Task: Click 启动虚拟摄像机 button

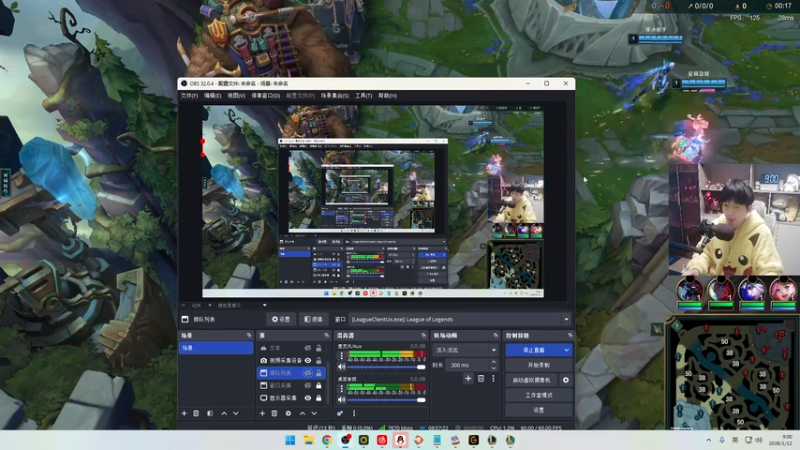Action: pyautogui.click(x=532, y=380)
